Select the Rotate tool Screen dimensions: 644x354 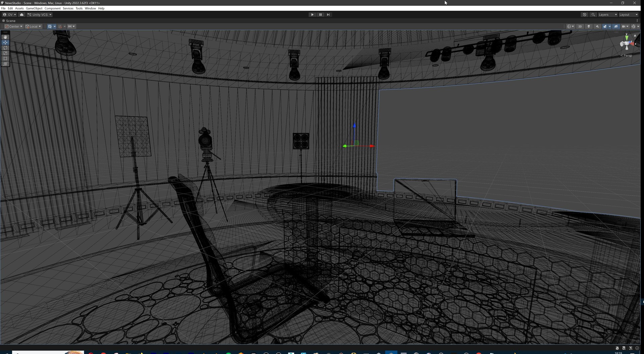click(x=5, y=48)
